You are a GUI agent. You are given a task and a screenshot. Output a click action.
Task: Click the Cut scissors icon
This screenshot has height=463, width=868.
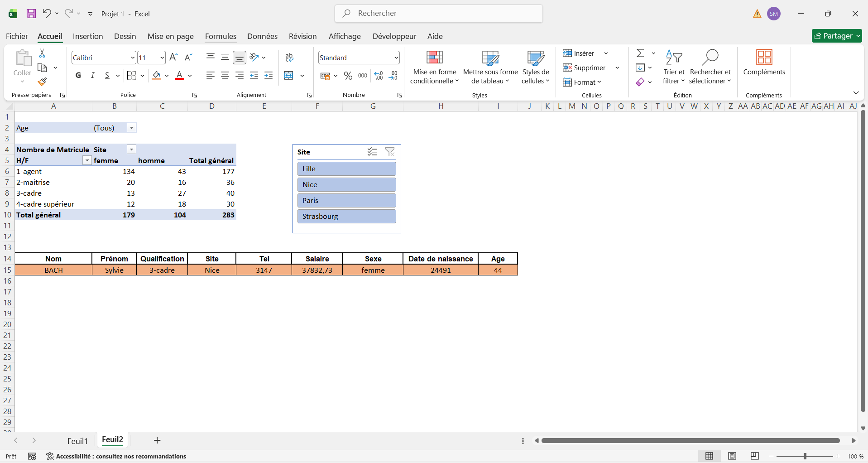coord(42,53)
